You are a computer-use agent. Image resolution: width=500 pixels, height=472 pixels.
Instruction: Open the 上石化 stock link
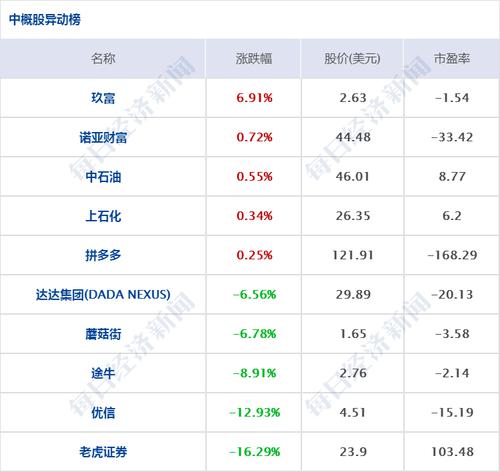click(x=103, y=216)
